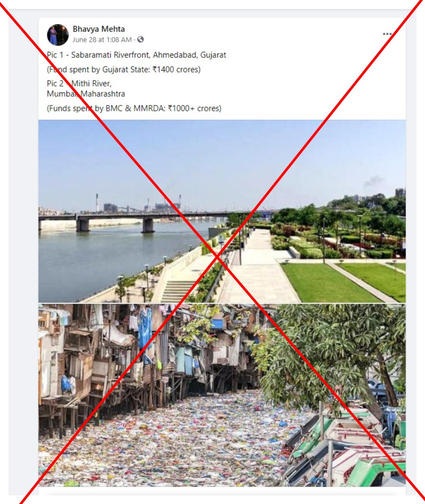Open the Sabarmati Riverfront photo
The height and width of the screenshot is (504, 425).
click(222, 211)
